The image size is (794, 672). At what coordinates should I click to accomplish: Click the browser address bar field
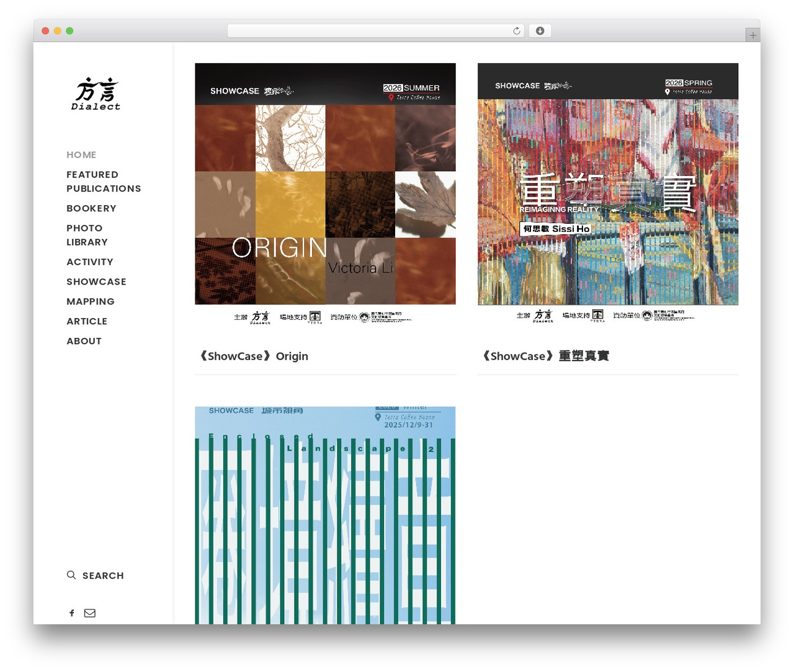375,31
